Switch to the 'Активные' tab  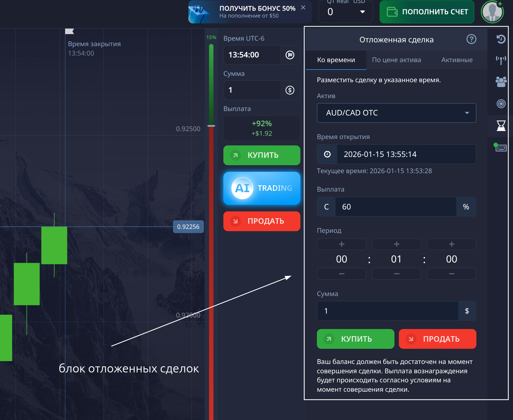(x=457, y=60)
